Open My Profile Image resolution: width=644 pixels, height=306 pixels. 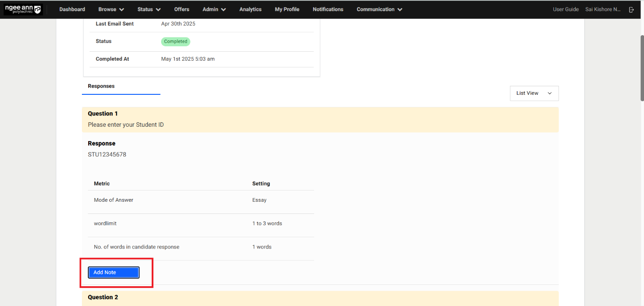click(x=287, y=9)
